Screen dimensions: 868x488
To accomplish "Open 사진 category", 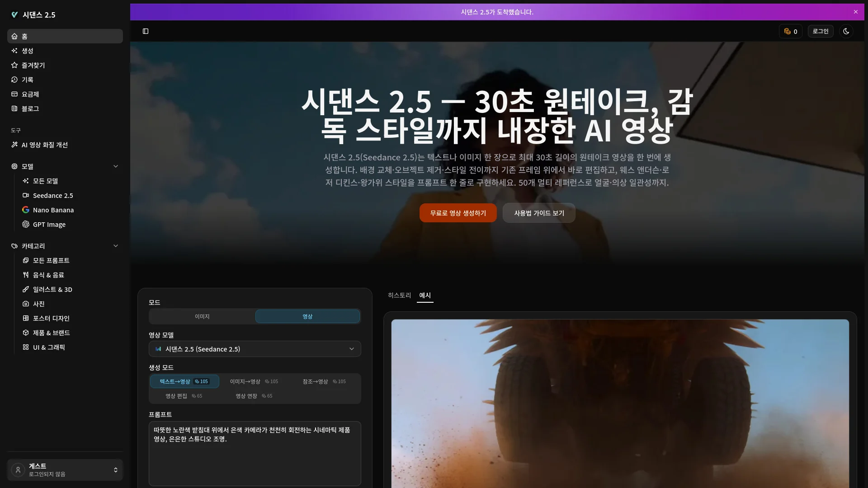I will pyautogui.click(x=71, y=304).
